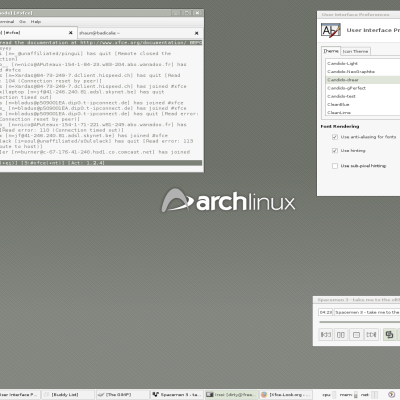Screen dimensions: 400x400
Task: Click the Spacemen 3 song title field
Action: point(367,312)
